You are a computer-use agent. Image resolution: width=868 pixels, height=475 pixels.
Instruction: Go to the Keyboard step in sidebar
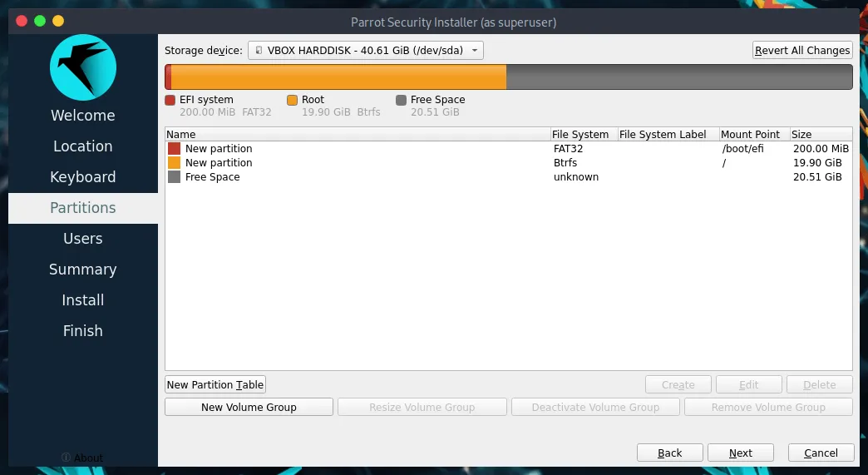pos(83,177)
